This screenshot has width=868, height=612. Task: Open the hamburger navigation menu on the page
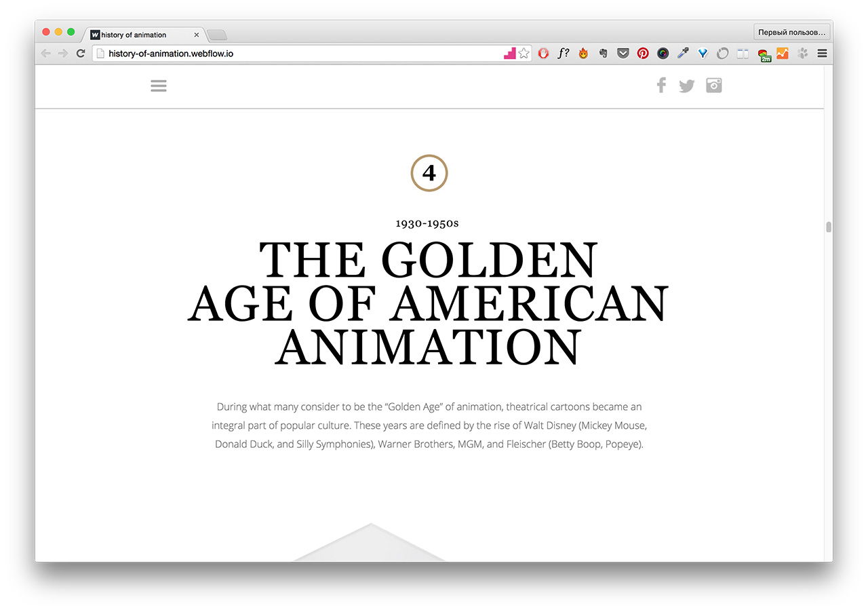click(x=159, y=85)
